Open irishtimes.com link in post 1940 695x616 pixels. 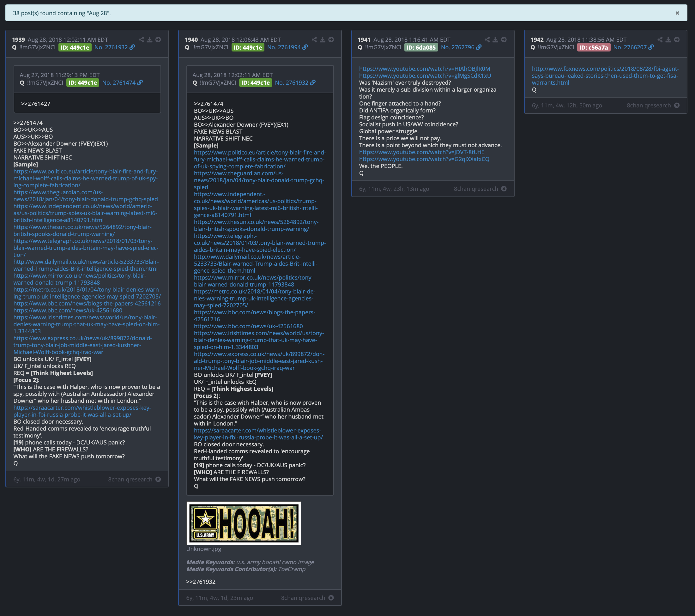259,340
